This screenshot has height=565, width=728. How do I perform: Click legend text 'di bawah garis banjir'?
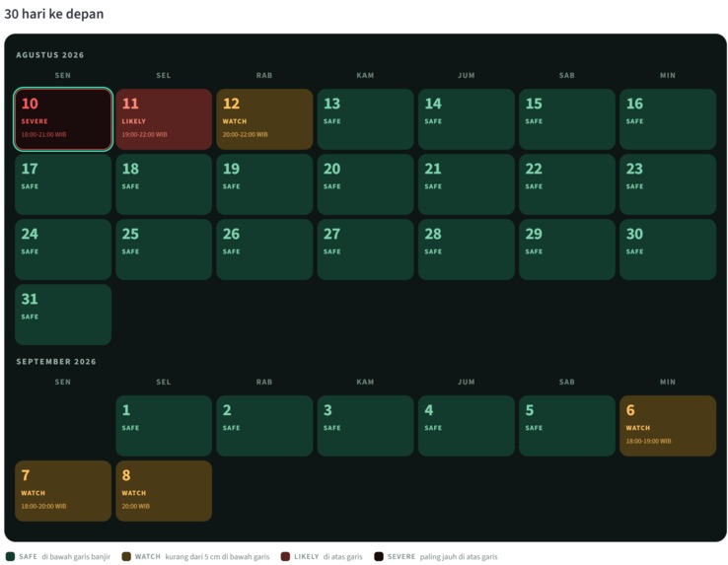click(76, 556)
